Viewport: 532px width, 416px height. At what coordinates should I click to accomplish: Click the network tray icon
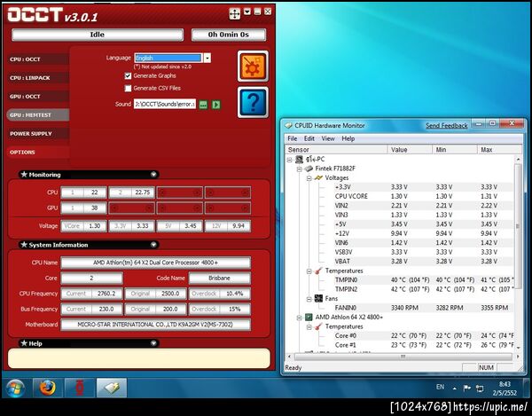click(480, 389)
